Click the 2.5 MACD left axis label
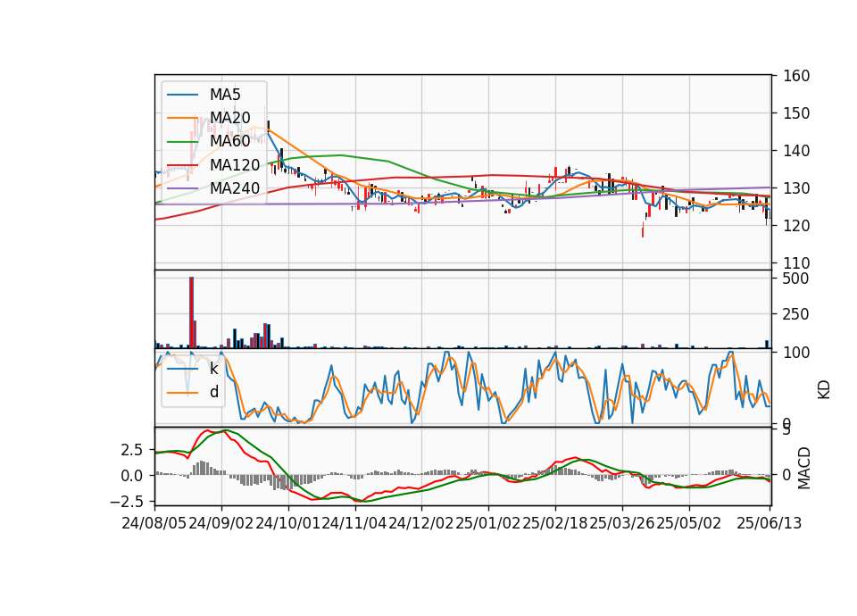Image resolution: width=857 pixels, height=616 pixels. [132, 450]
